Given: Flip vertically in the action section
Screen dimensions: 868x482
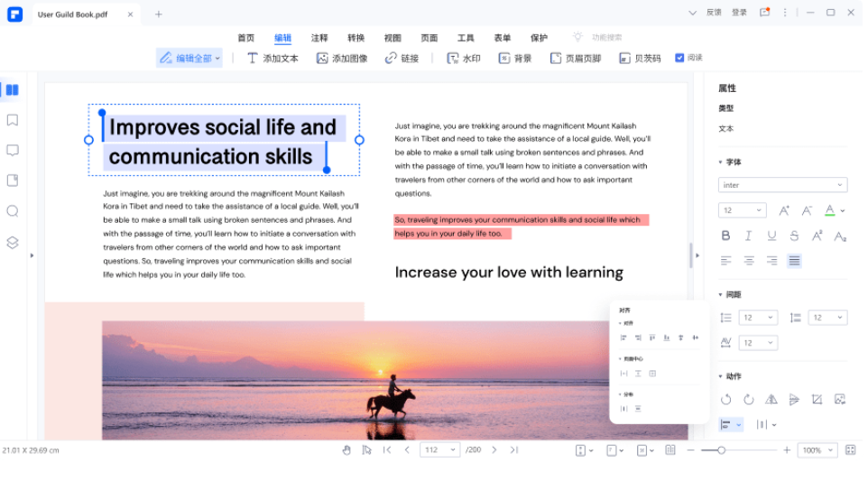Looking at the screenshot, I should click(794, 400).
